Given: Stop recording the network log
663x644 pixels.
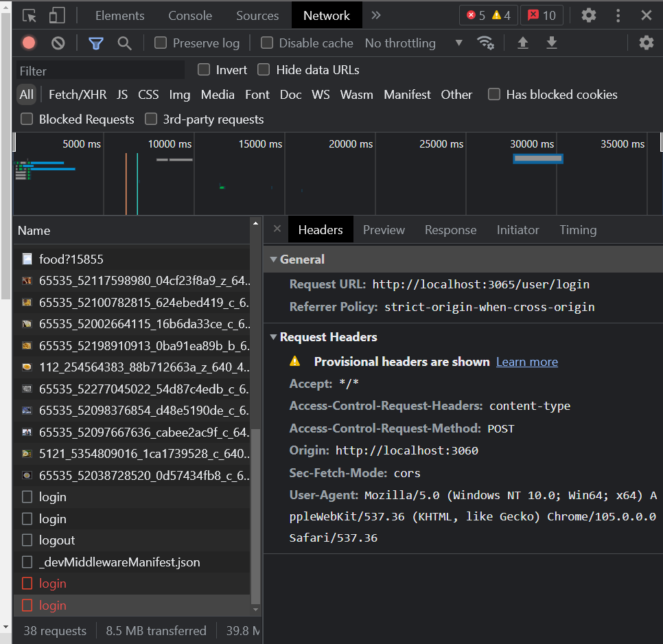Looking at the screenshot, I should tap(27, 43).
